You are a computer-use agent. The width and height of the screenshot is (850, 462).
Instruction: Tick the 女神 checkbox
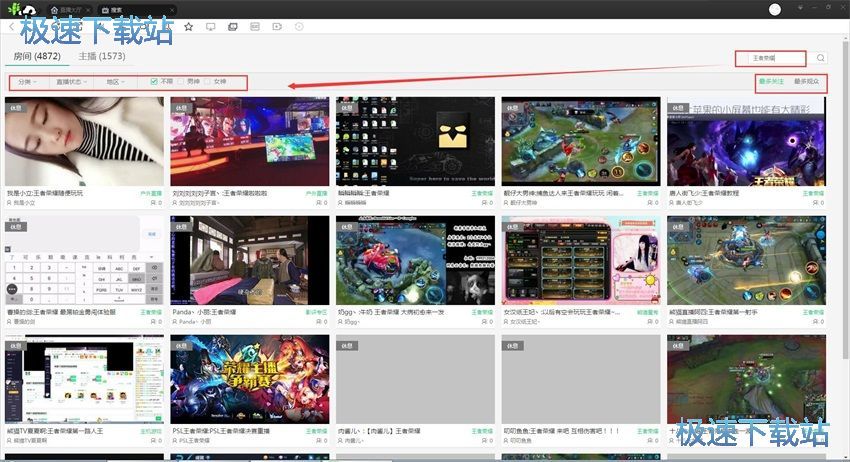pyautogui.click(x=207, y=81)
